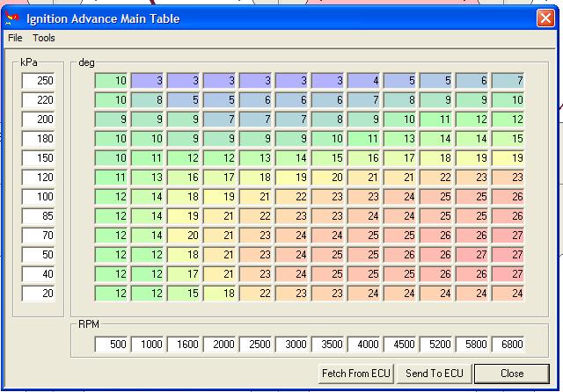The image size is (563, 392).
Task: Select the deg cell at 150 kPa, 2500 RPM
Action: click(x=255, y=158)
